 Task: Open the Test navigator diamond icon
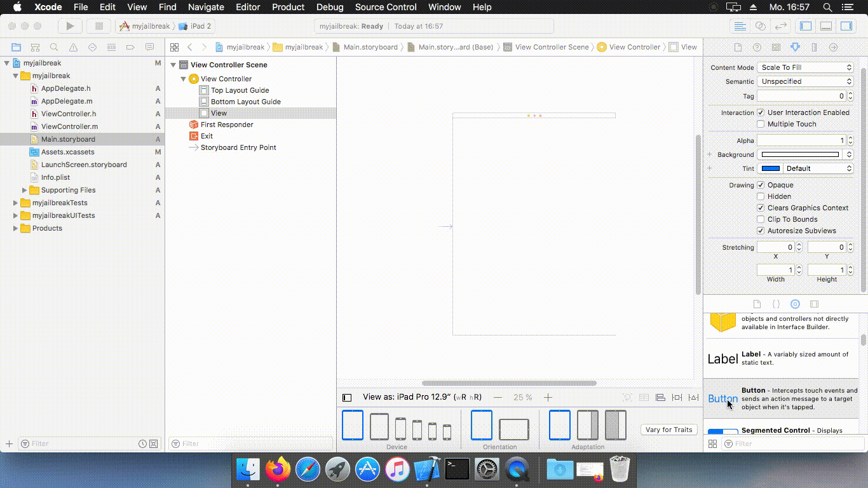click(x=92, y=47)
